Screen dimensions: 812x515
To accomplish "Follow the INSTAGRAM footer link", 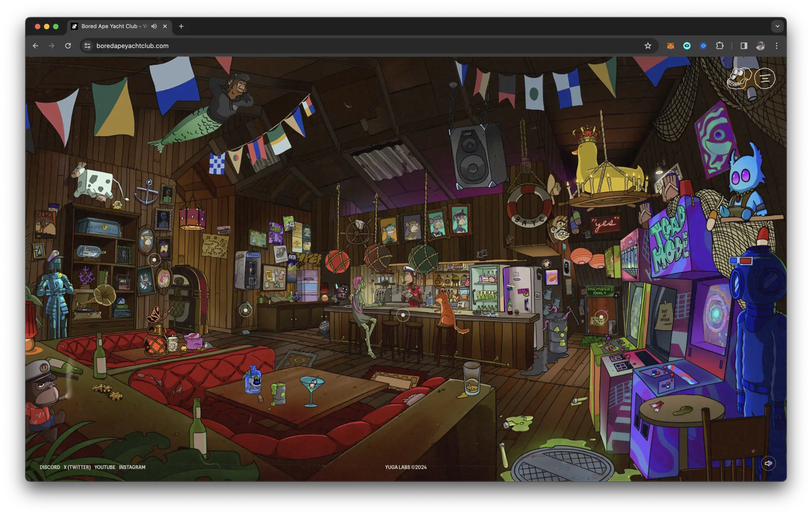I will click(132, 467).
